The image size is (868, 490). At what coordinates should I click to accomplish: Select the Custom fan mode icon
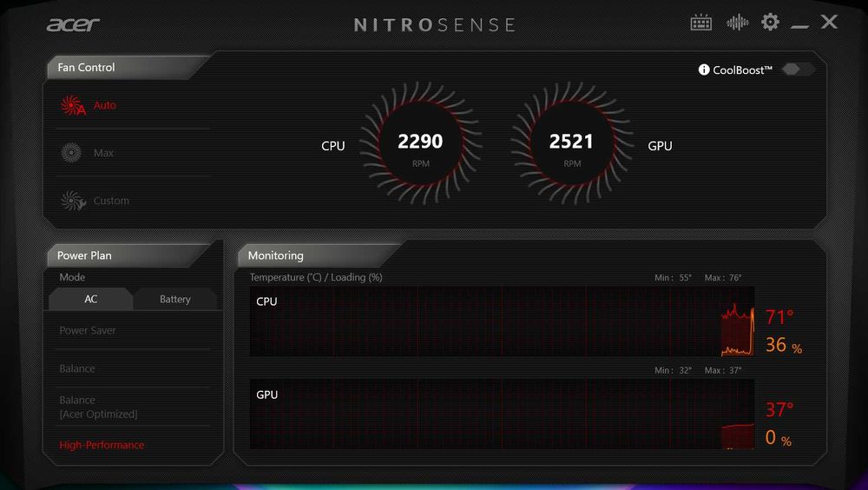tap(73, 201)
